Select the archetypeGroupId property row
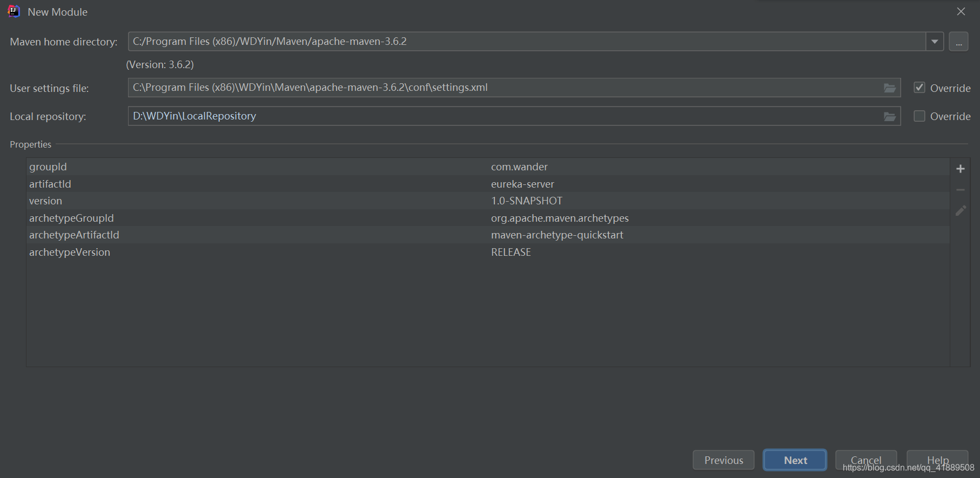This screenshot has width=980, height=478. click(x=488, y=218)
